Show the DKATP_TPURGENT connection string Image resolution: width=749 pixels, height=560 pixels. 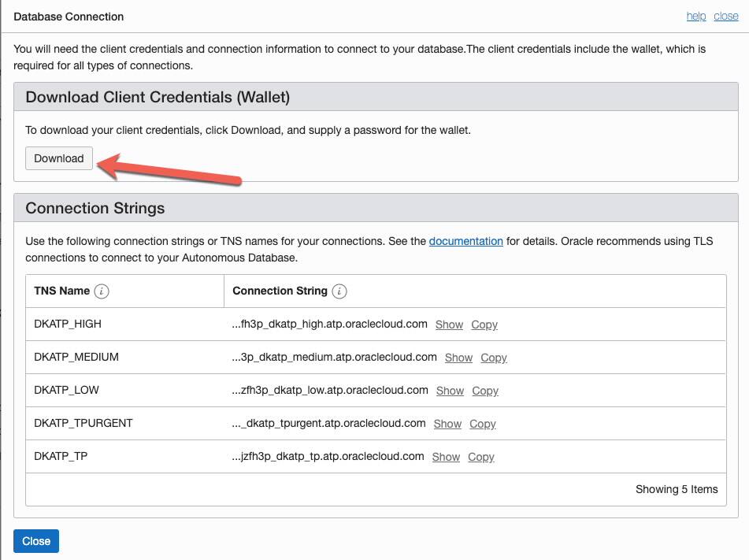click(447, 424)
